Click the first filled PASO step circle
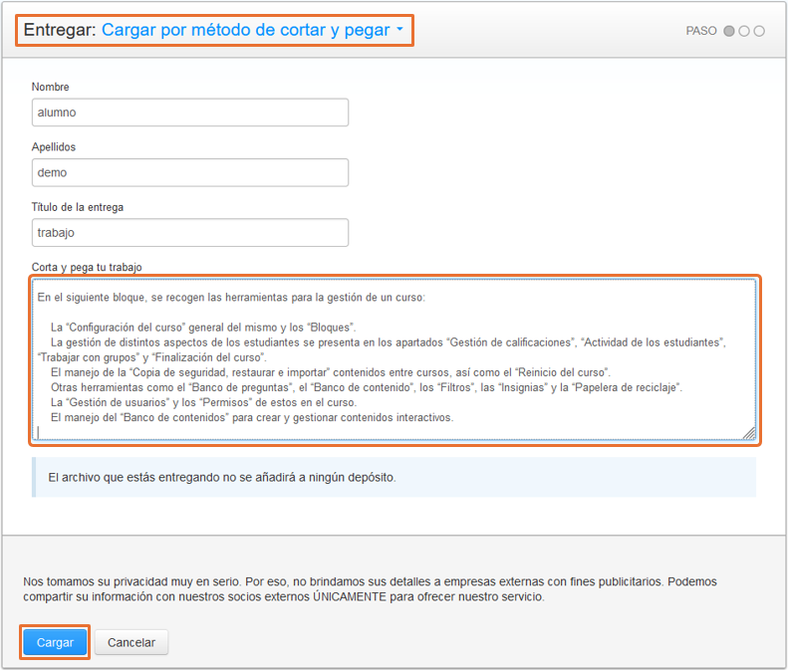 coord(728,31)
